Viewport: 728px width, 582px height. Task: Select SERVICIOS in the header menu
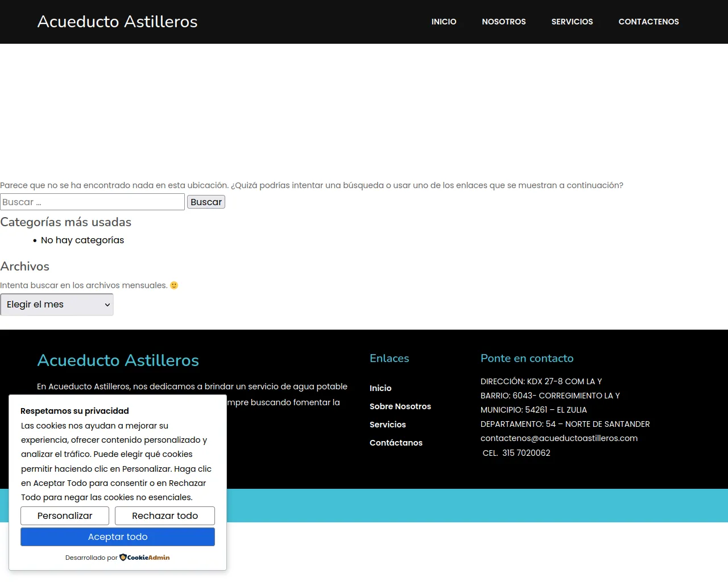[572, 22]
